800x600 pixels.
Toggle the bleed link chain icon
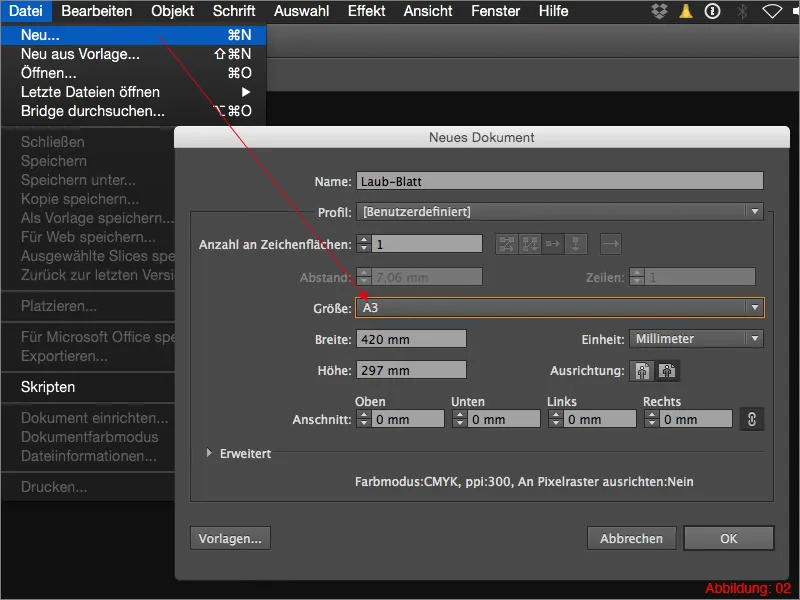[752, 419]
